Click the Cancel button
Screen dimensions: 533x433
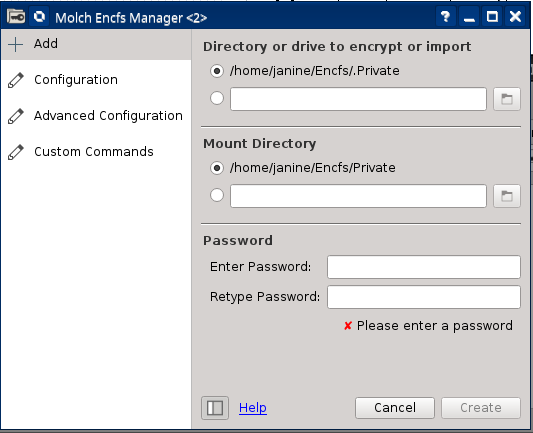(x=395, y=408)
